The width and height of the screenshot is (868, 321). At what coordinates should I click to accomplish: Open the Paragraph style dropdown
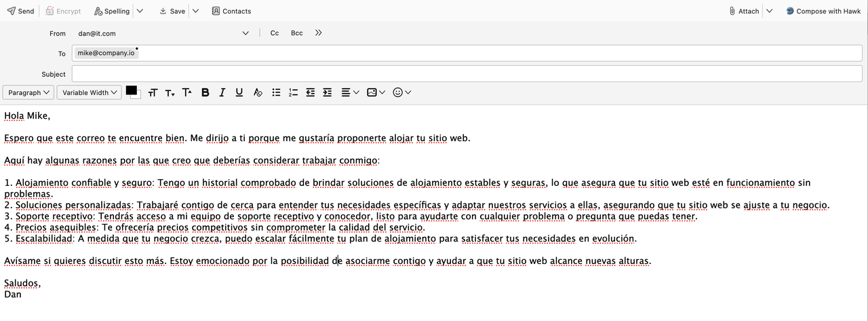coord(28,92)
